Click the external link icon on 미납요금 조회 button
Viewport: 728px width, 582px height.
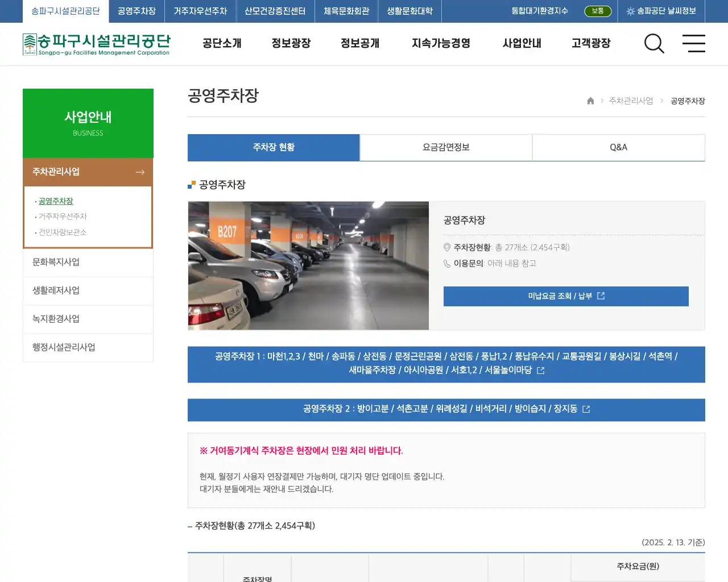[x=602, y=296]
